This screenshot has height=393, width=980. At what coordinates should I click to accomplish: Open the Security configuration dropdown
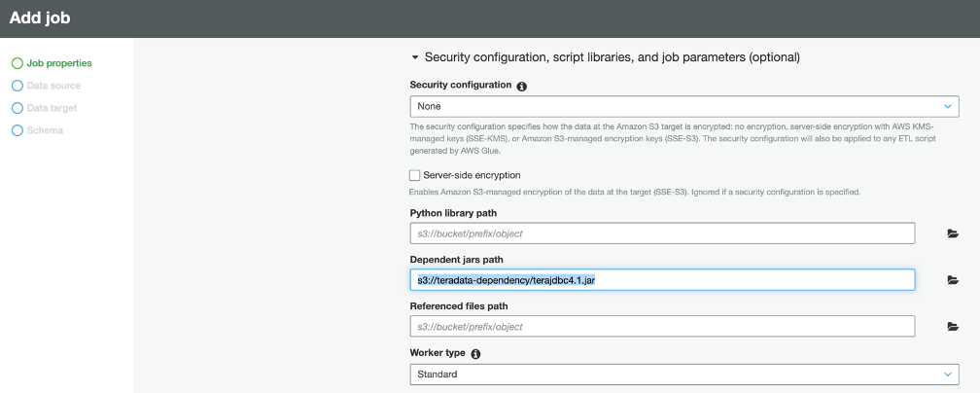[x=683, y=106]
